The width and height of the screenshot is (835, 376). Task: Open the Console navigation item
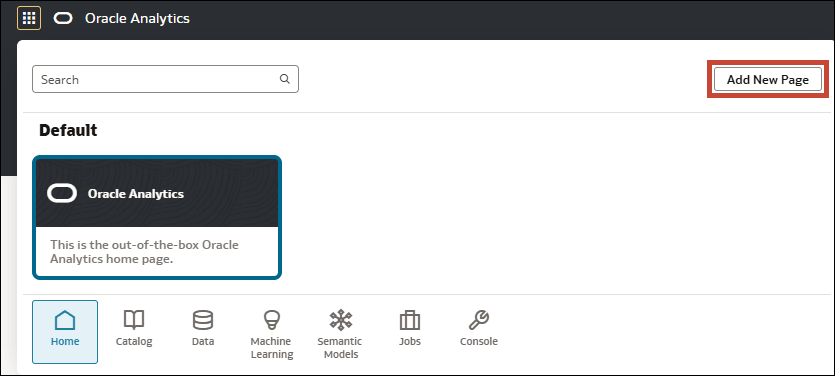click(x=479, y=329)
